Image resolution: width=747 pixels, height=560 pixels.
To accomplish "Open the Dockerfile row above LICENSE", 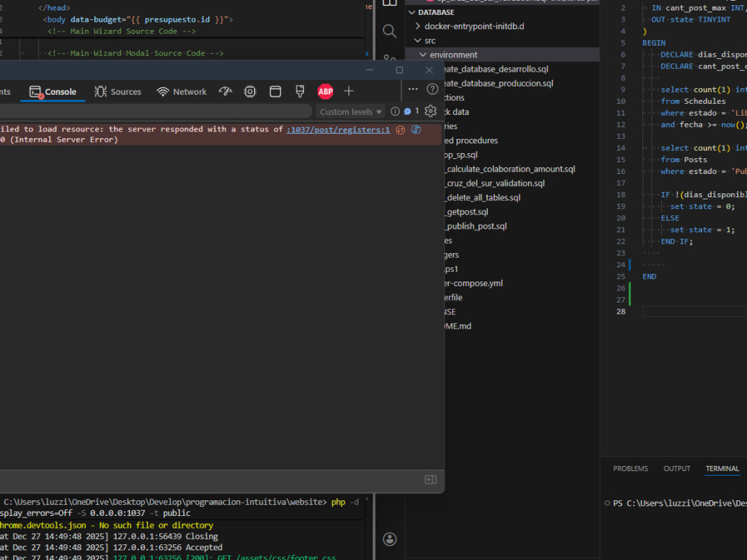I will 521,298.
